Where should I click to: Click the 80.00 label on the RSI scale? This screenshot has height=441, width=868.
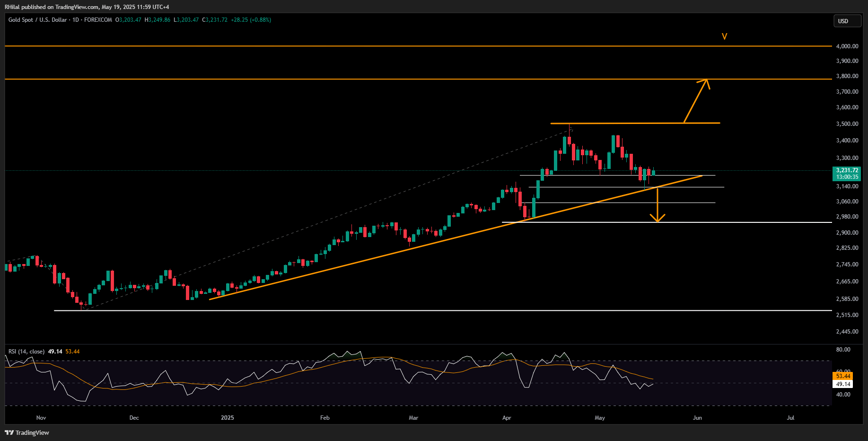tap(843, 350)
